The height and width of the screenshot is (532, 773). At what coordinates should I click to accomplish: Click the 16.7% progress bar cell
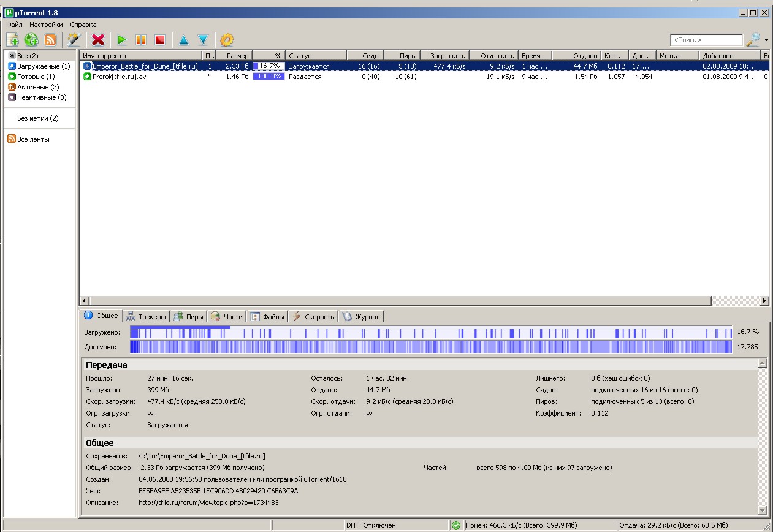269,66
